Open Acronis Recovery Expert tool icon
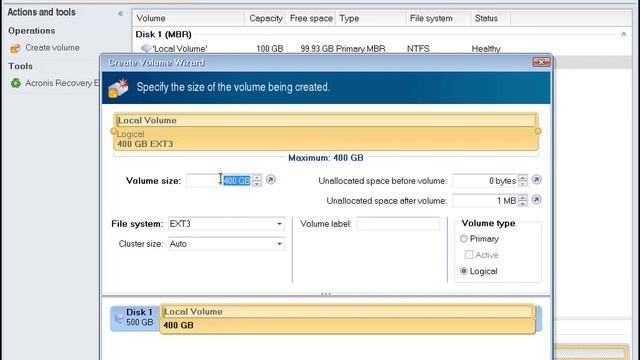 click(x=16, y=83)
